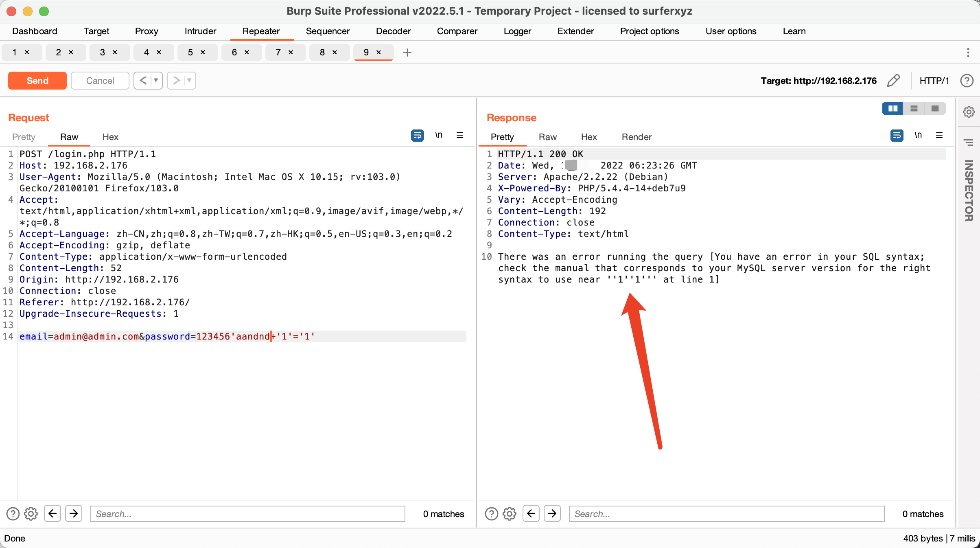
Task: Select side-by-side layout view icon
Action: pos(892,108)
